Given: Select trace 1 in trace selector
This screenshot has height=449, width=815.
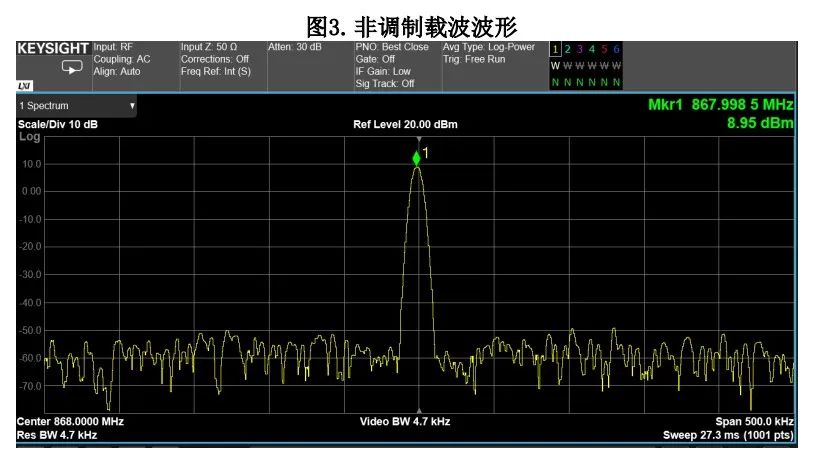Looking at the screenshot, I should (x=555, y=49).
